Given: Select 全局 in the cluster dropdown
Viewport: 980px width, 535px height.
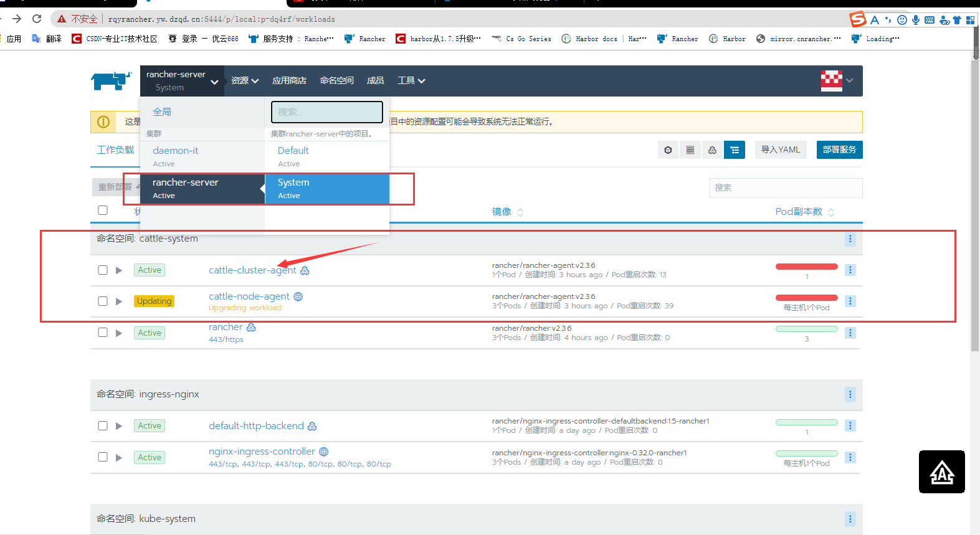Looking at the screenshot, I should point(162,112).
